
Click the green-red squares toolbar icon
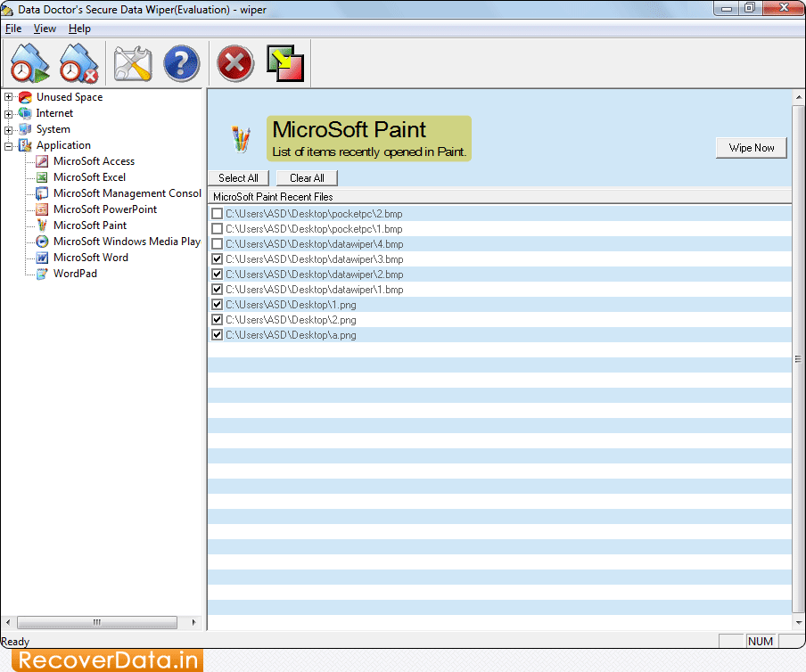pos(285,63)
